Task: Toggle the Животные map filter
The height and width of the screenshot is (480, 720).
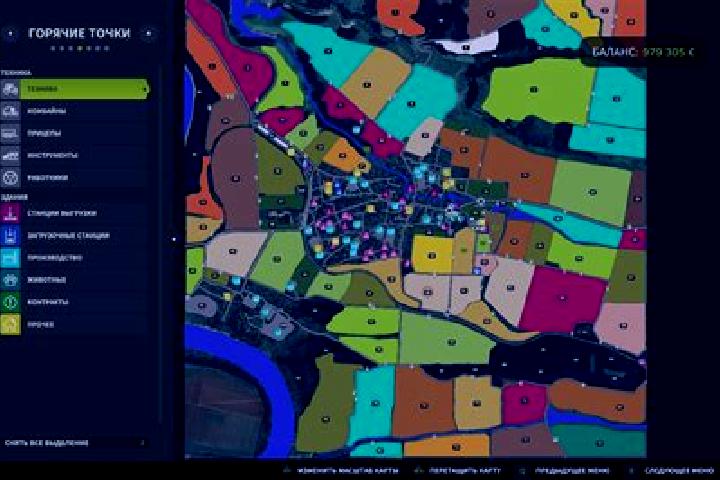Action: (75, 280)
